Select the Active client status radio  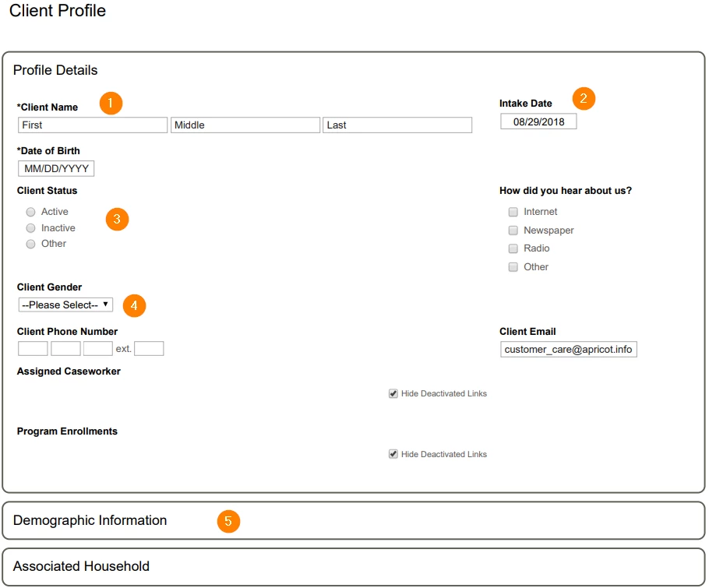[30, 212]
